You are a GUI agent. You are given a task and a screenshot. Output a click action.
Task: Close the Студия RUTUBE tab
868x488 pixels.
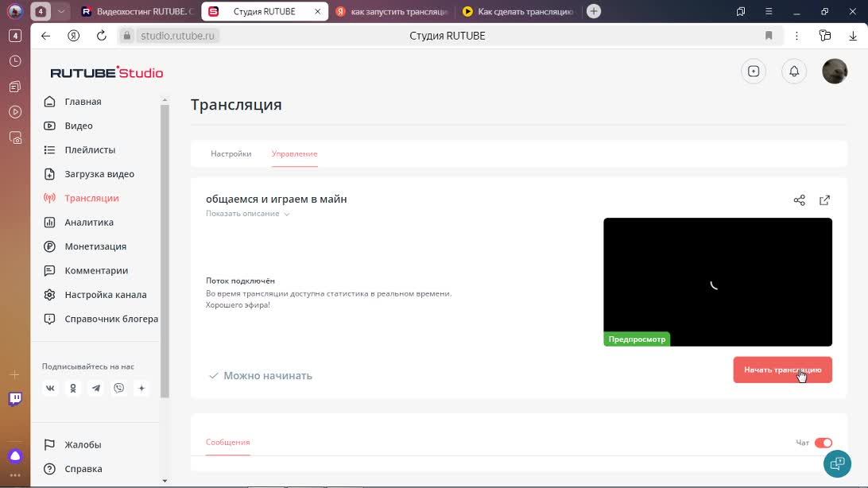[x=318, y=11]
